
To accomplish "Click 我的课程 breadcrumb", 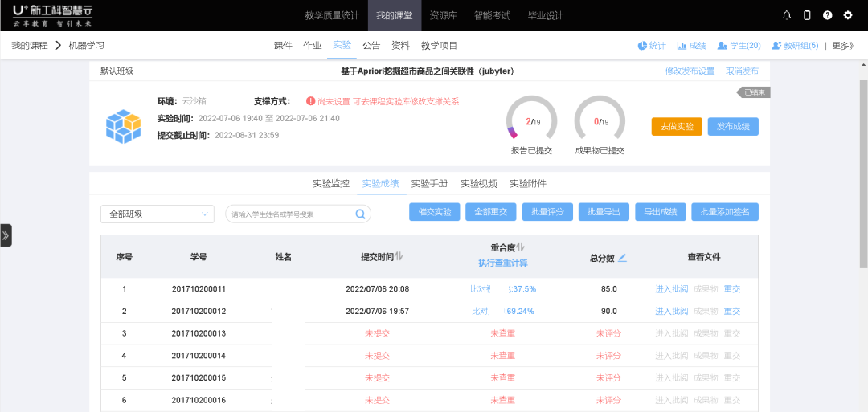I will (30, 46).
